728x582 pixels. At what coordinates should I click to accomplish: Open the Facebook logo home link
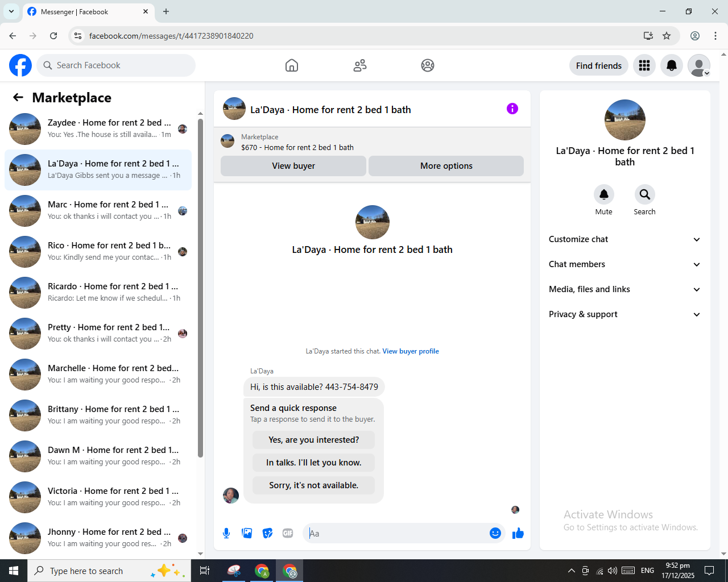coord(20,65)
